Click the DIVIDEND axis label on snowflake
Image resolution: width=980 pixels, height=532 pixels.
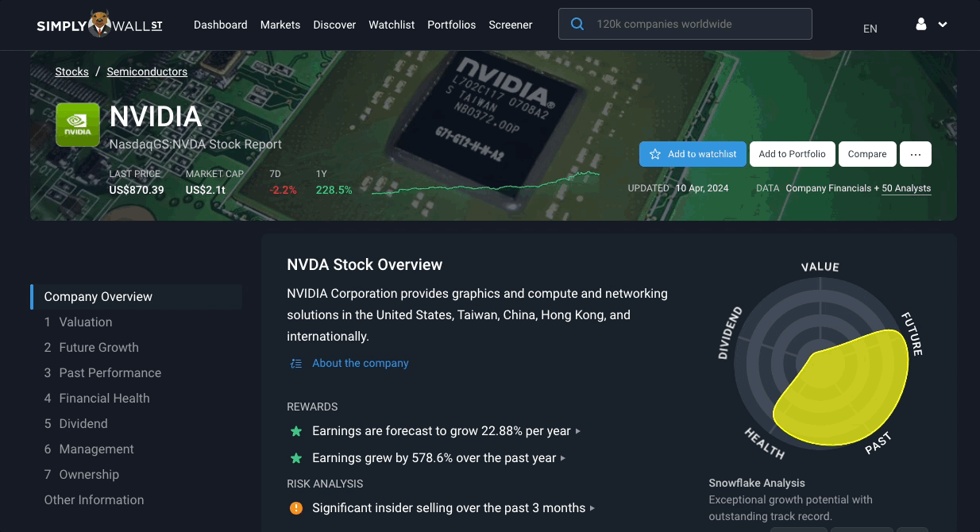coord(730,333)
